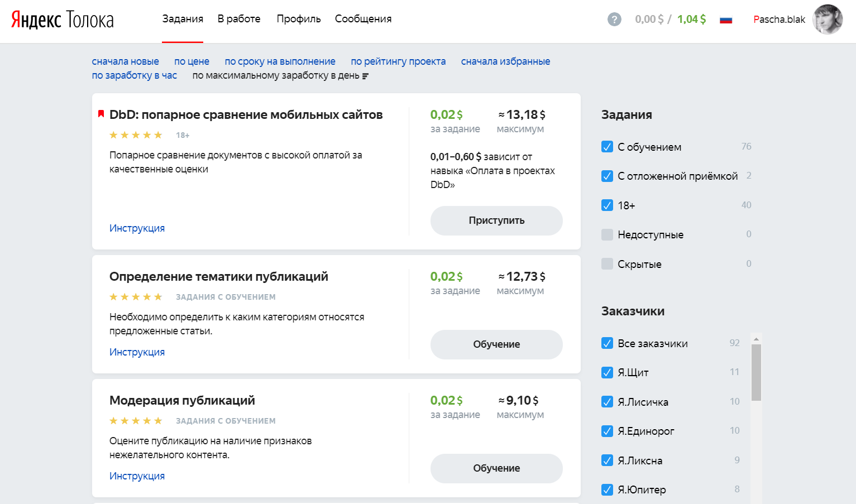Viewport: 856px width, 504px height.
Task: Open the help question mark icon
Action: coord(614,20)
